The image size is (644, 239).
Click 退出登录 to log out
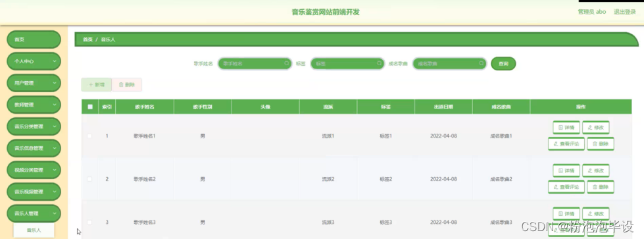(x=625, y=12)
